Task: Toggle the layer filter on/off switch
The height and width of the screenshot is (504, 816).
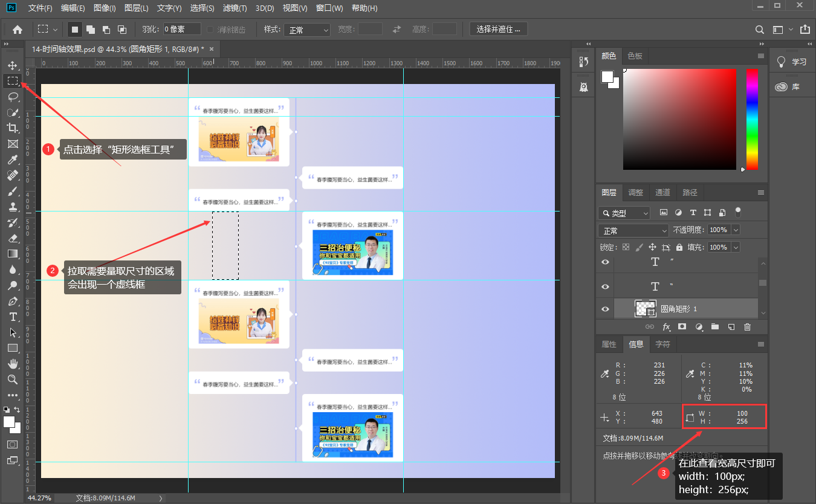Action: pyautogui.click(x=737, y=212)
